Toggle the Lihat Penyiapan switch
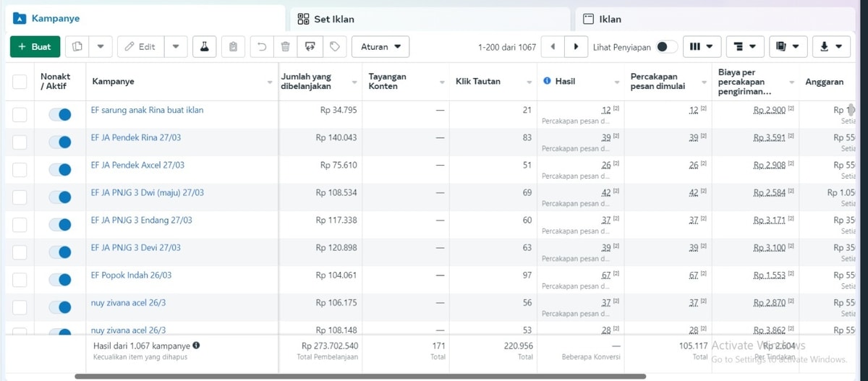 click(666, 47)
